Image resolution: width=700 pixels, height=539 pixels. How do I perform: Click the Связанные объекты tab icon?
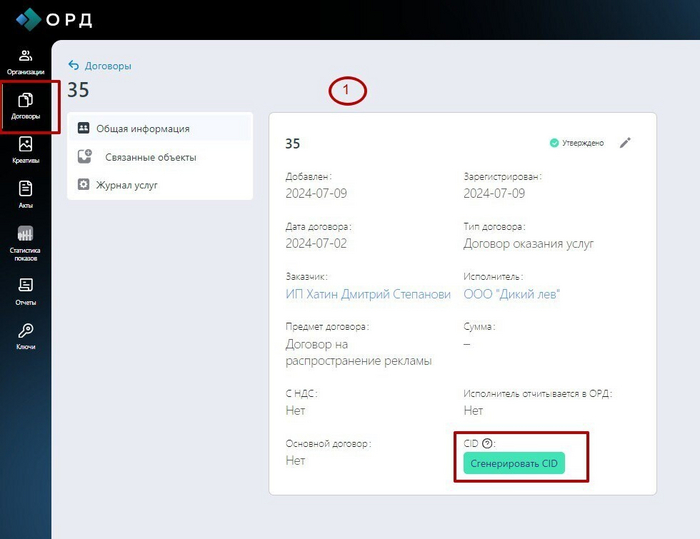84,156
